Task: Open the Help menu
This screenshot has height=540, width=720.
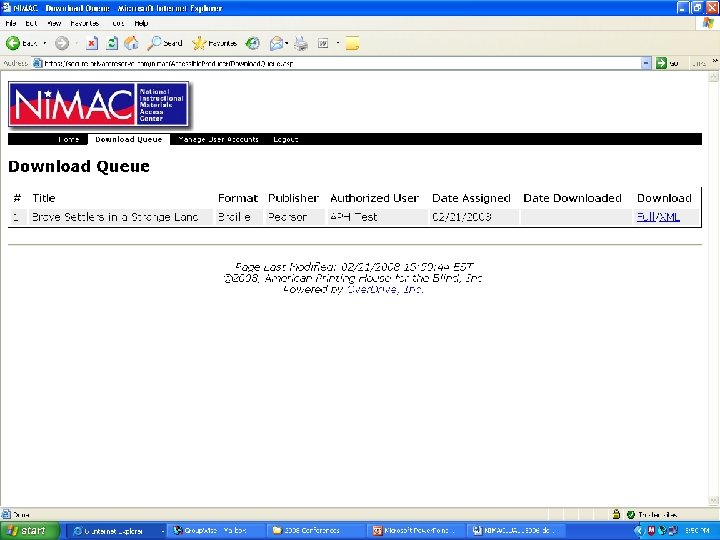Action: tap(141, 23)
